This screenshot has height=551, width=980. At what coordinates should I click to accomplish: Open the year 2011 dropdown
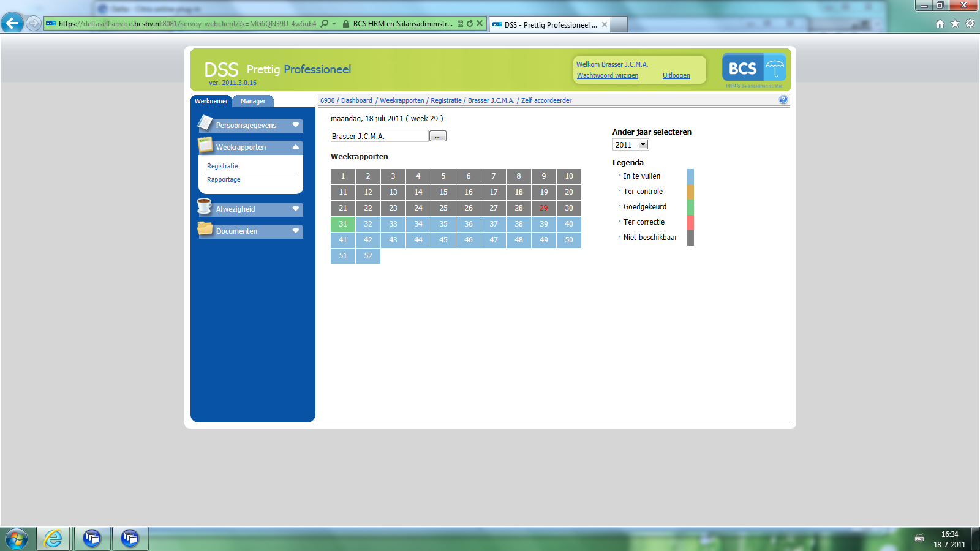[x=643, y=144]
